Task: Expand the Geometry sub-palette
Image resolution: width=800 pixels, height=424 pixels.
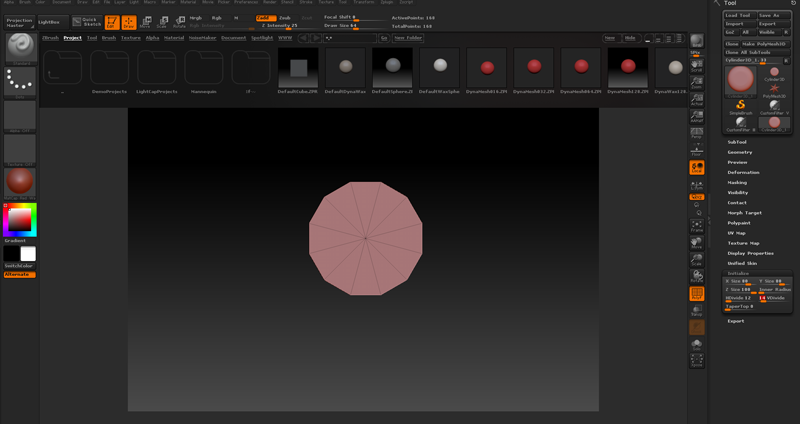Action: click(x=740, y=152)
